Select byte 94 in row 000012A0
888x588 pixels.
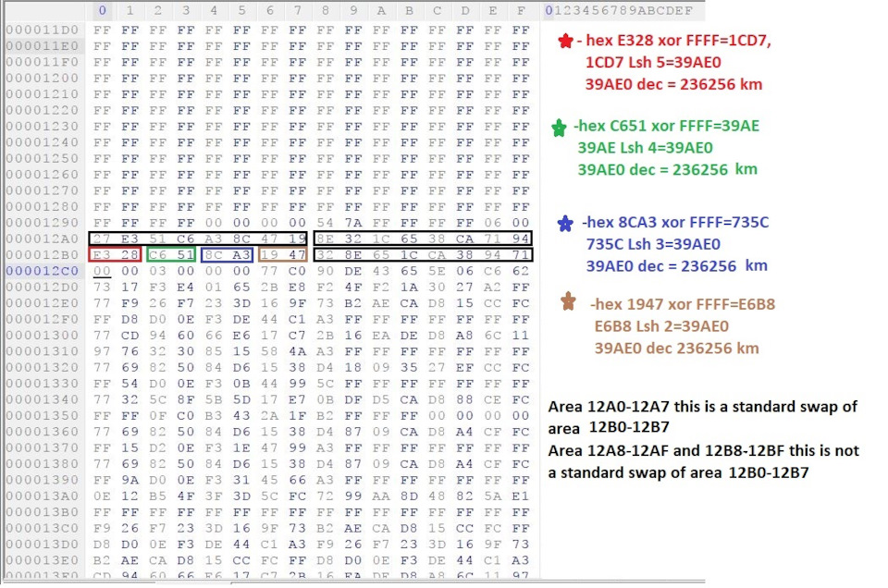(x=521, y=239)
